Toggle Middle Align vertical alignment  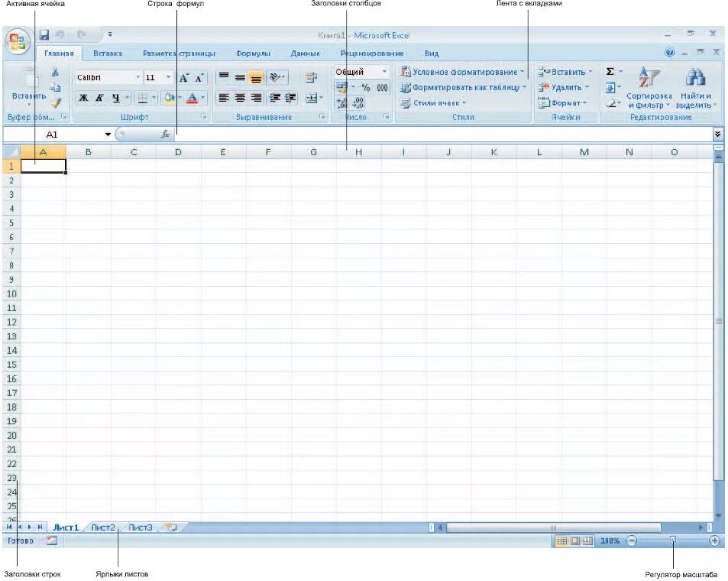(x=240, y=77)
